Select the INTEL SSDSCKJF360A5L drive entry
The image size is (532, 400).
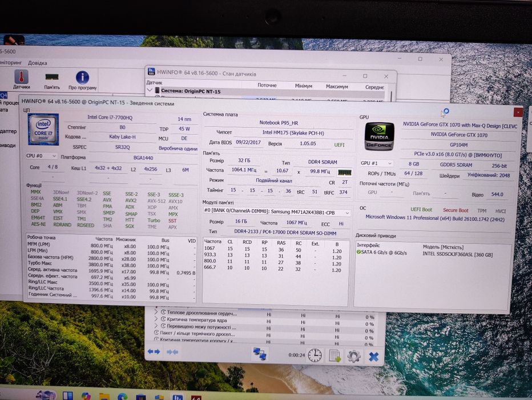(432, 253)
